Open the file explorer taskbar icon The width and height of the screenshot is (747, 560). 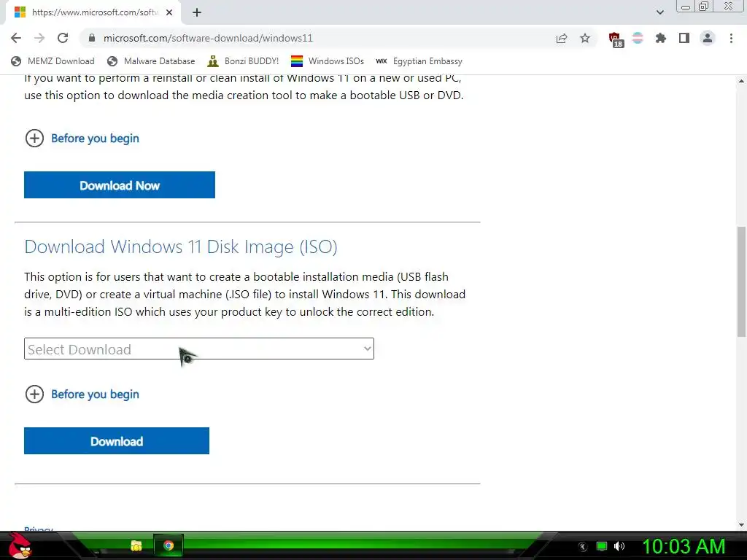[x=136, y=545]
